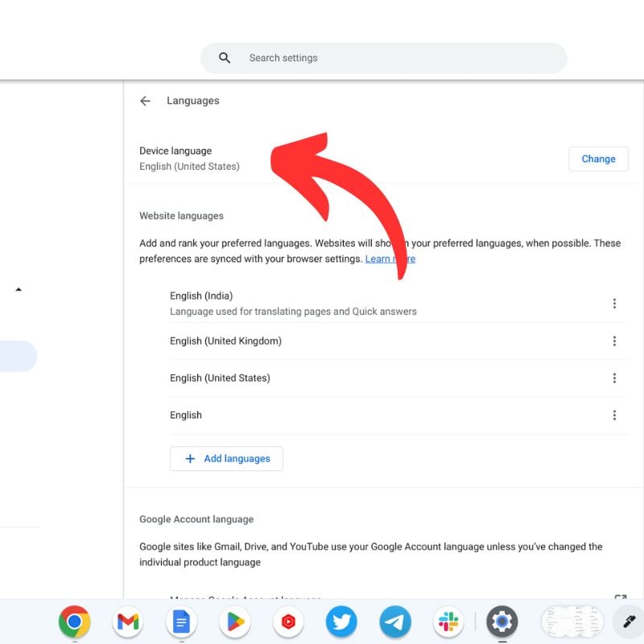Open Google Docs from the shelf
Screen dimensions: 644x644
point(180,621)
